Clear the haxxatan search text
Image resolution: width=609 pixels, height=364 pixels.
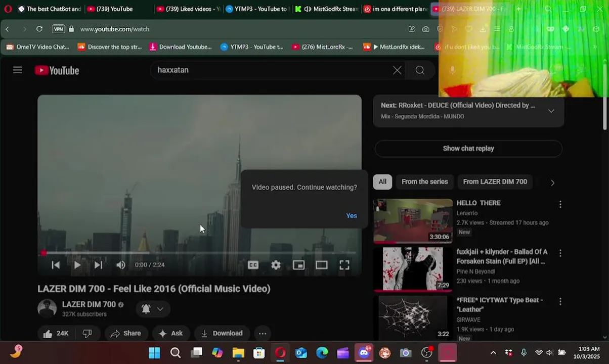click(x=397, y=70)
